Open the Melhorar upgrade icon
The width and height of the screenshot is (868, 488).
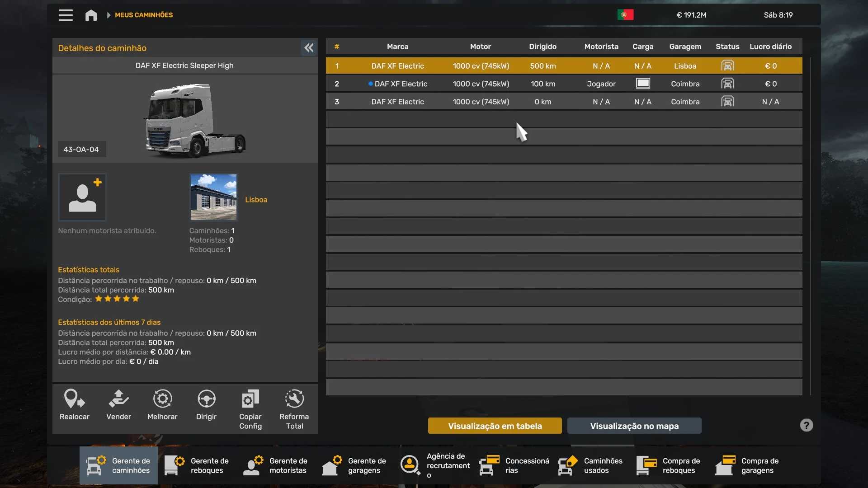tap(162, 399)
